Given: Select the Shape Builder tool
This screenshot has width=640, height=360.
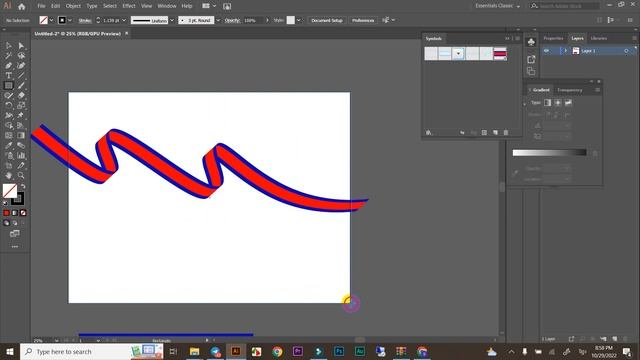Looking at the screenshot, I should point(9,125).
